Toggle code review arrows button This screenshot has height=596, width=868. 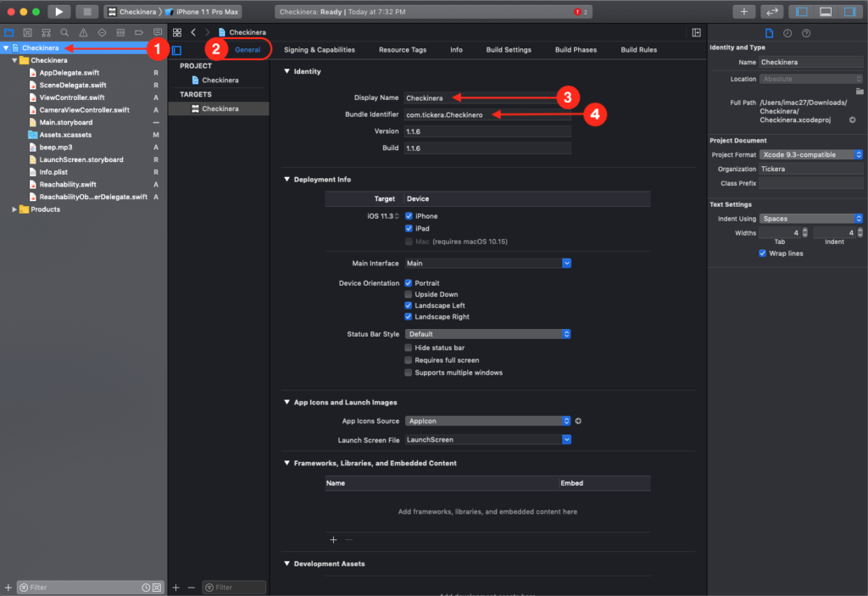pos(771,12)
